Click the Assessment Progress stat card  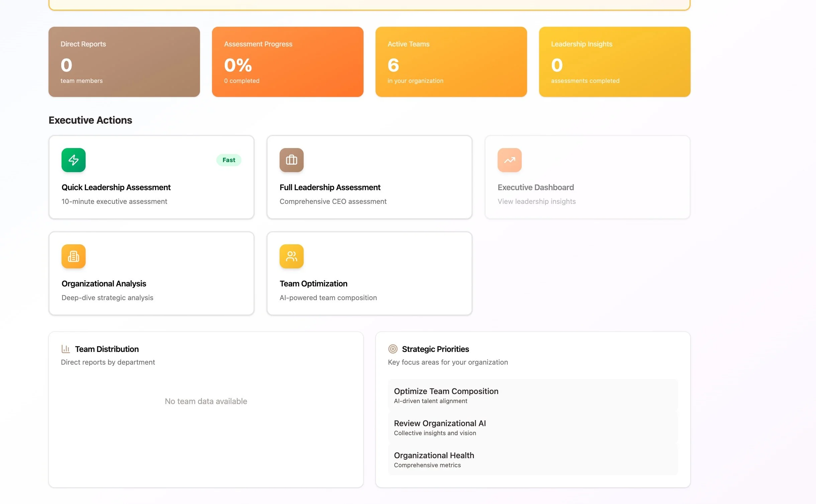(288, 62)
